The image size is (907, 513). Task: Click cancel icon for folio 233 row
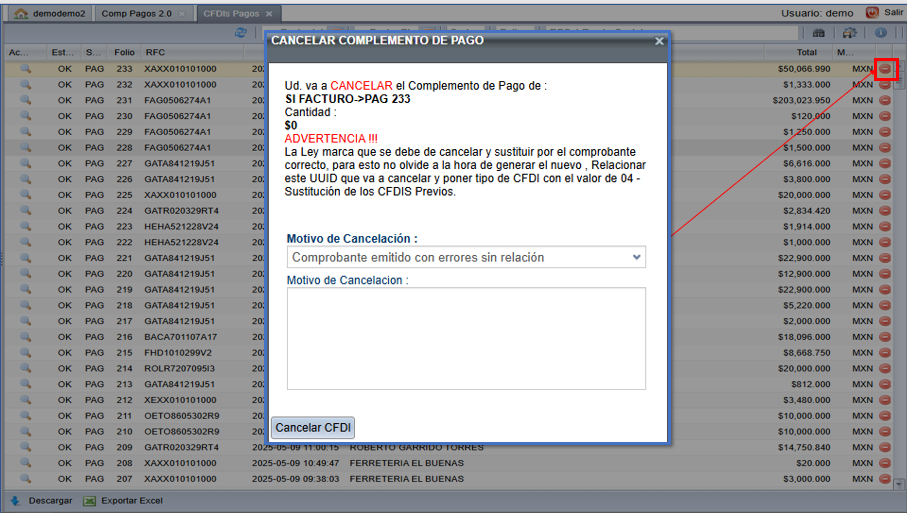pyautogui.click(x=885, y=69)
